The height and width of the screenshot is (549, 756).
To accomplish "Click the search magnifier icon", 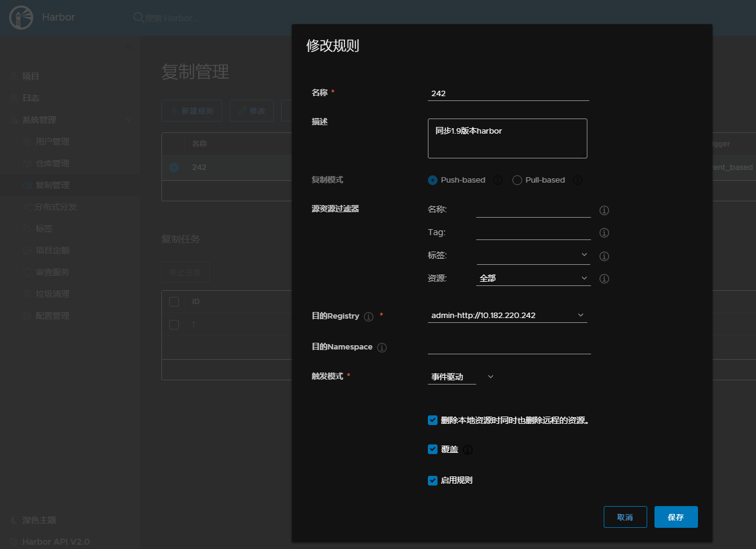I will pos(138,18).
